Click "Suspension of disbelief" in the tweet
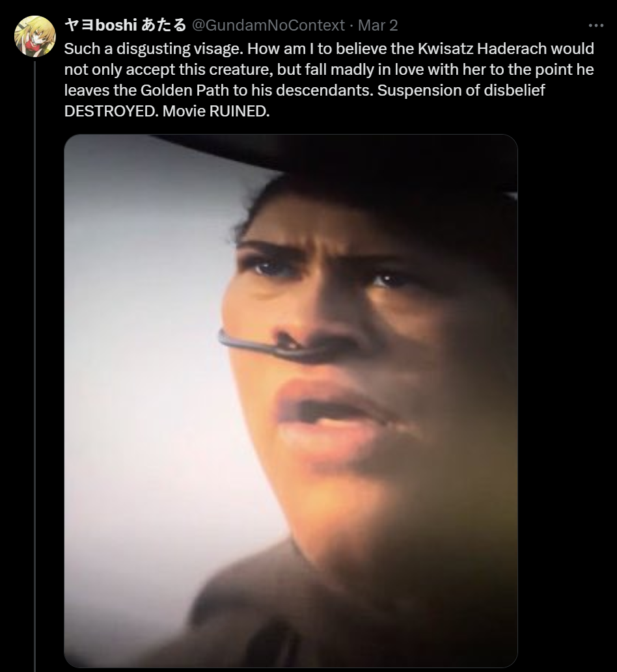 461,90
